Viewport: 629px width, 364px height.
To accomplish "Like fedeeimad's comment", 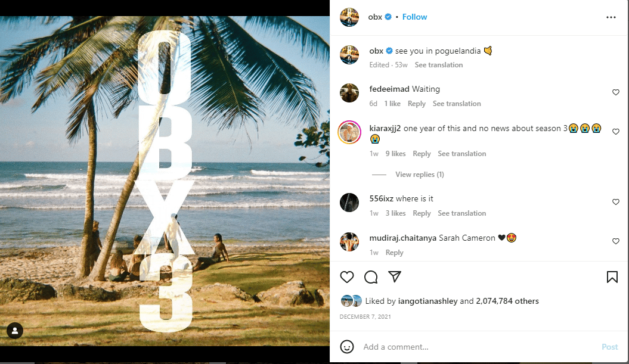I will point(616,92).
